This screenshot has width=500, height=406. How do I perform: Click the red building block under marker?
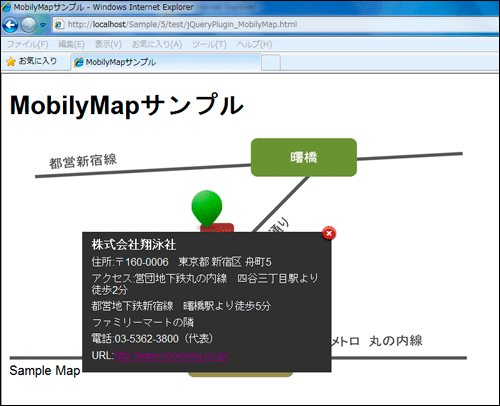point(217,228)
